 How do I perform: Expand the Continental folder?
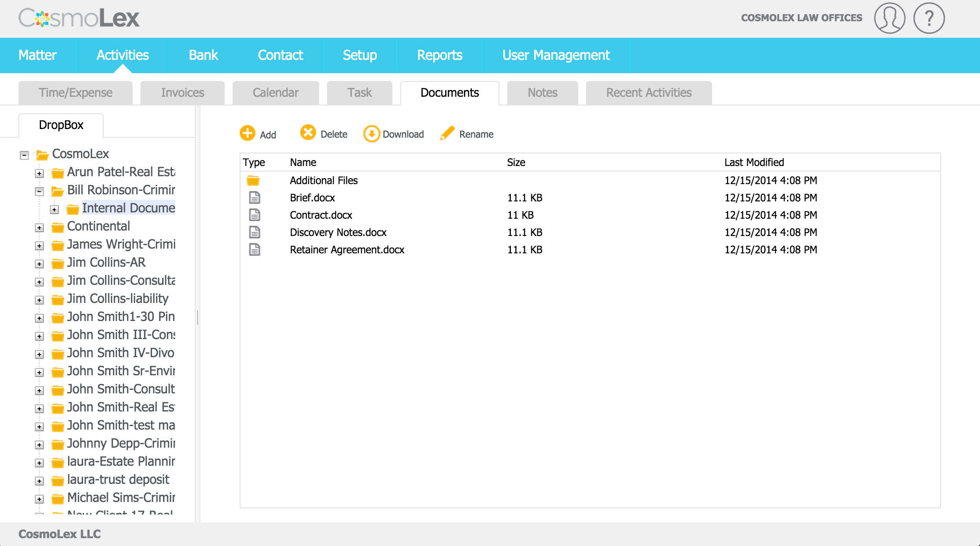point(39,228)
